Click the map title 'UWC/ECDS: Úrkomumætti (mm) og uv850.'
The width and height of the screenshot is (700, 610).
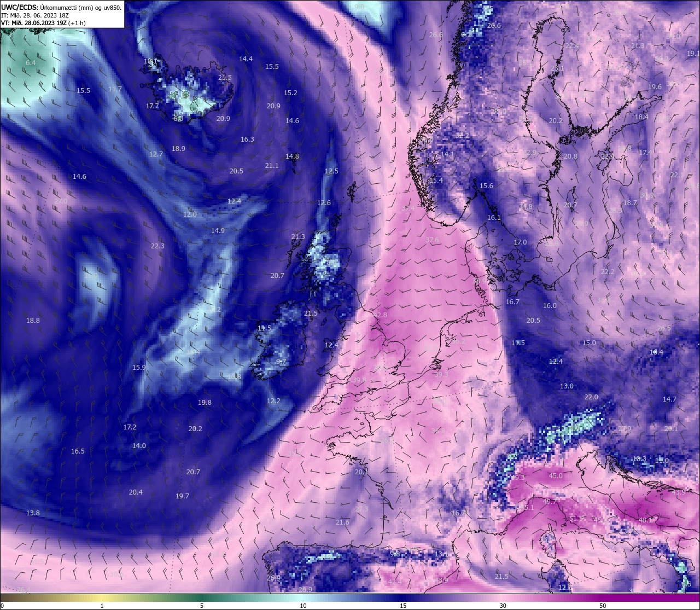[61, 7]
